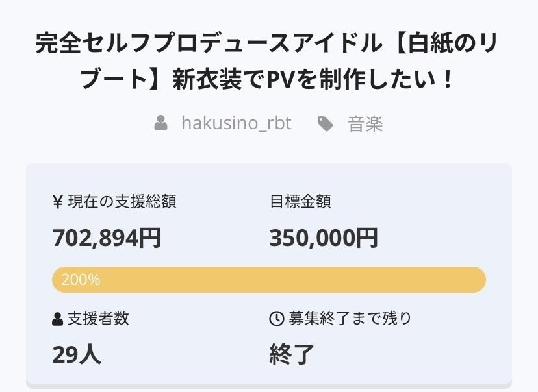
Task: Click the 702,894円 total amount
Action: click(x=107, y=239)
